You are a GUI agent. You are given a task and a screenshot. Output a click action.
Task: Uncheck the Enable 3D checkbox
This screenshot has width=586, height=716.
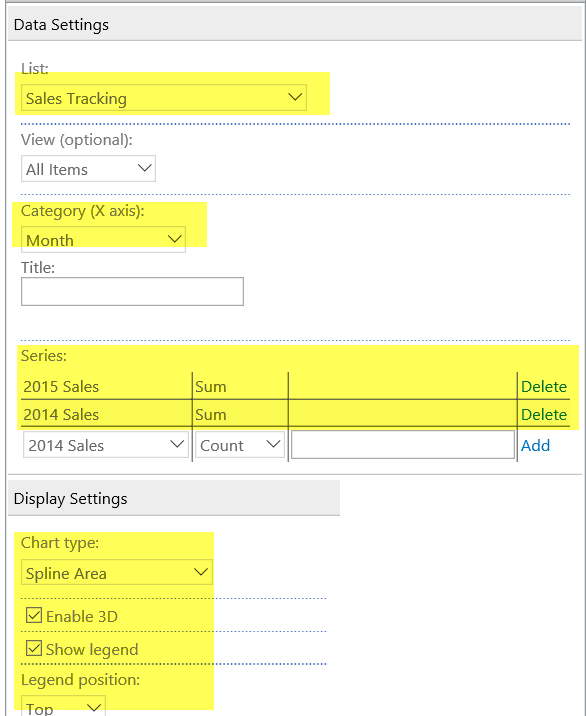(34, 616)
